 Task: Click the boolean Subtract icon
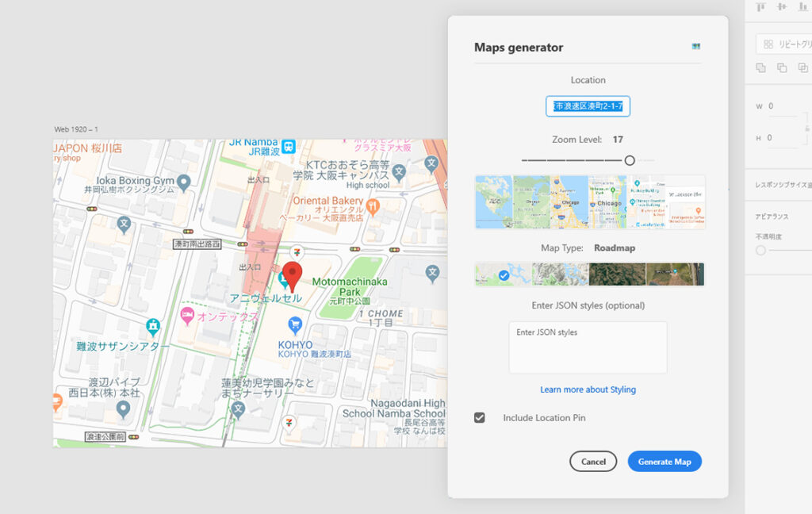pos(782,68)
